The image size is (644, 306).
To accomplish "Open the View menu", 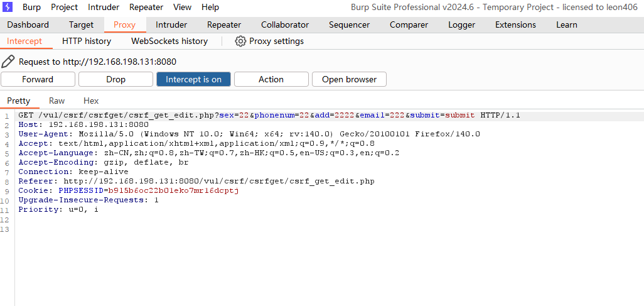I will point(183,7).
